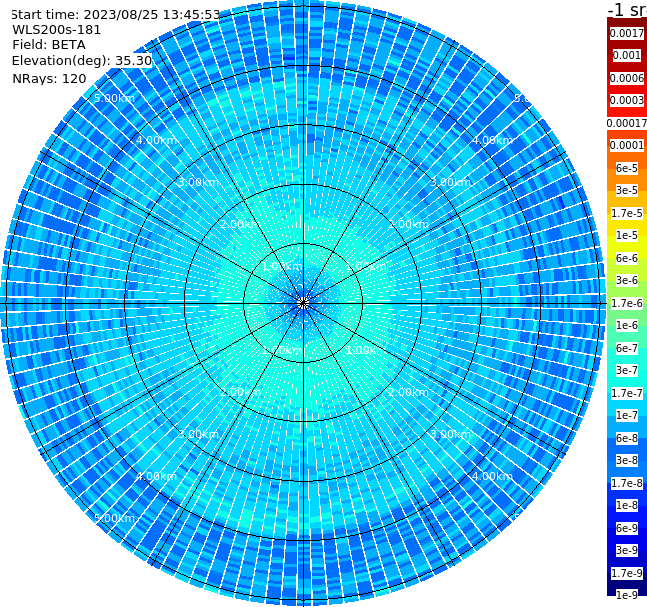Click the NRays: 120 label
This screenshot has height=607, width=647.
(49, 78)
